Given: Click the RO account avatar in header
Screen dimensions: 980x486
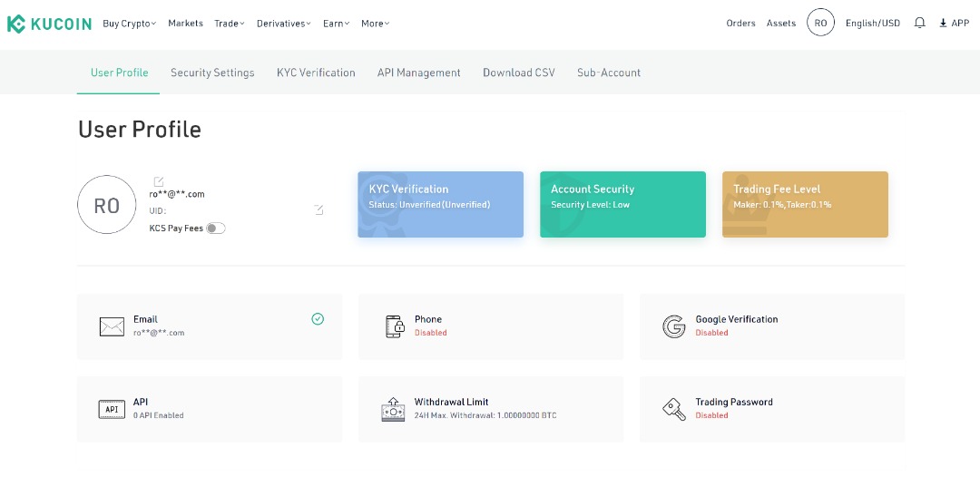Looking at the screenshot, I should pos(820,24).
